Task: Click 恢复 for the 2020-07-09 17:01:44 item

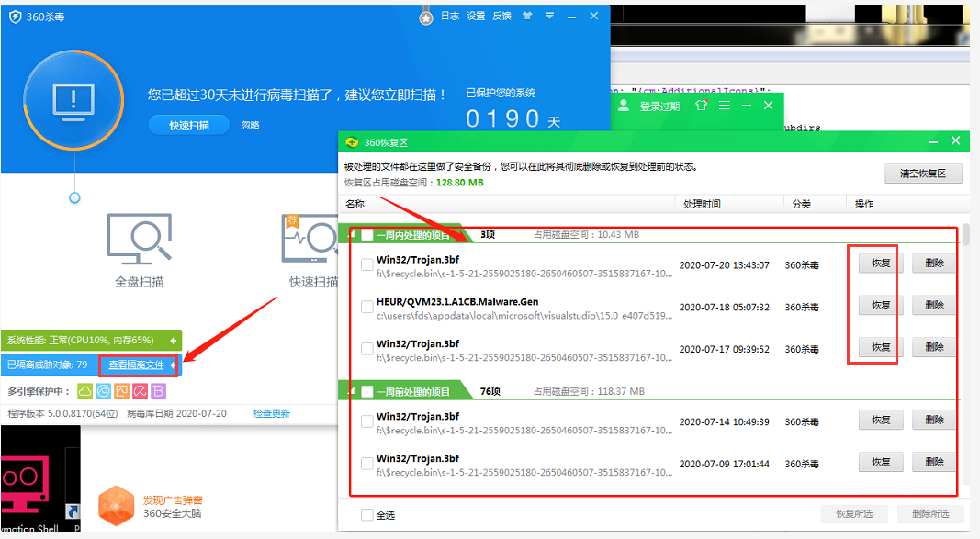Action: (x=881, y=462)
